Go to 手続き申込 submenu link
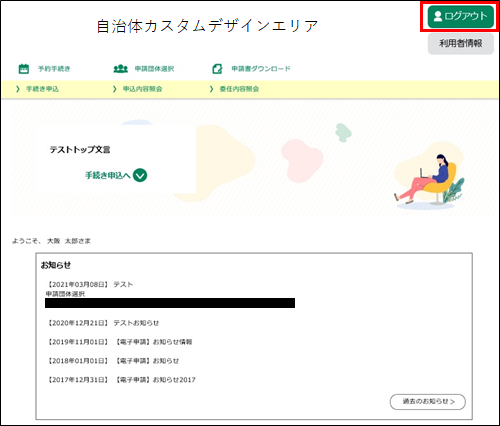Screen dimensions: 500x426 pyautogui.click(x=42, y=89)
